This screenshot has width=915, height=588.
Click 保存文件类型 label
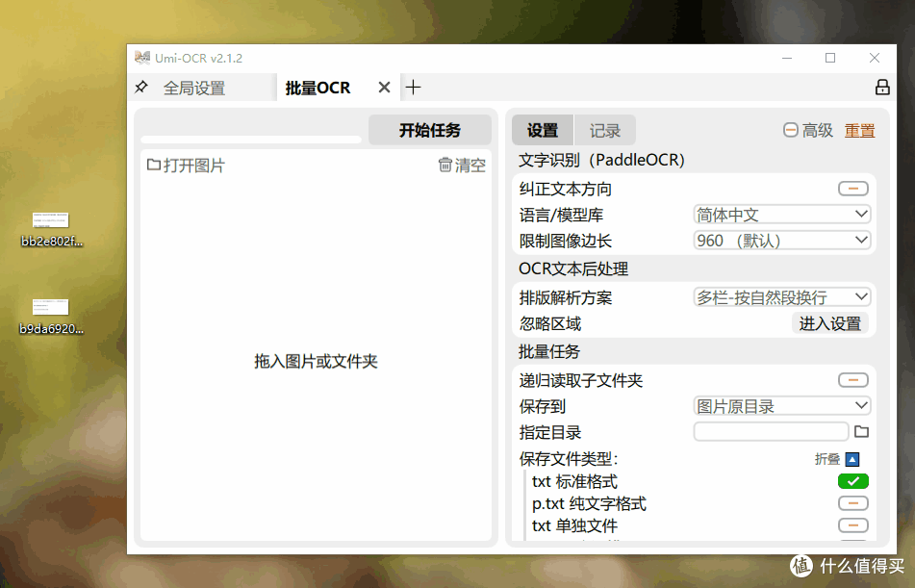point(569,459)
